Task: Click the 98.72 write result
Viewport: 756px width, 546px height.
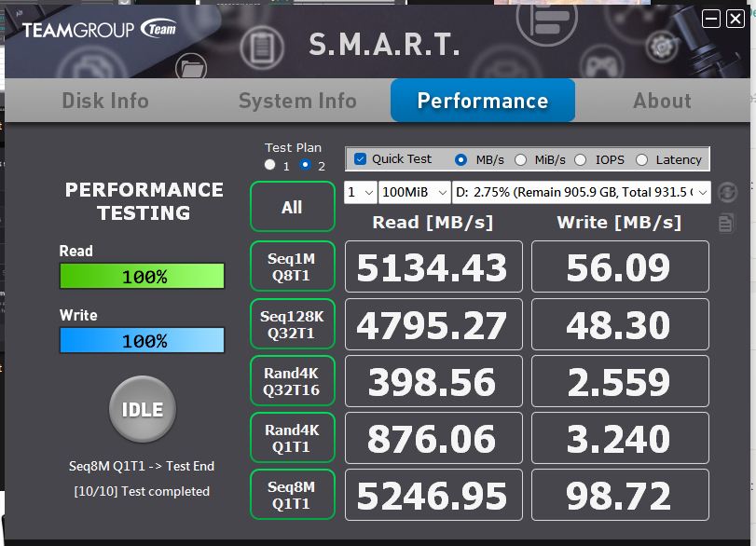Action: pyautogui.click(x=620, y=495)
